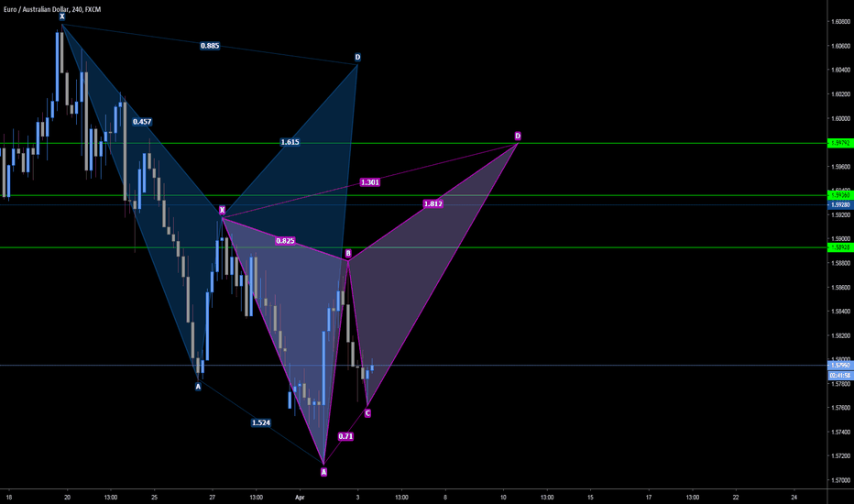Click the 10 date on time axis
This screenshot has width=854, height=504.
coord(503,498)
